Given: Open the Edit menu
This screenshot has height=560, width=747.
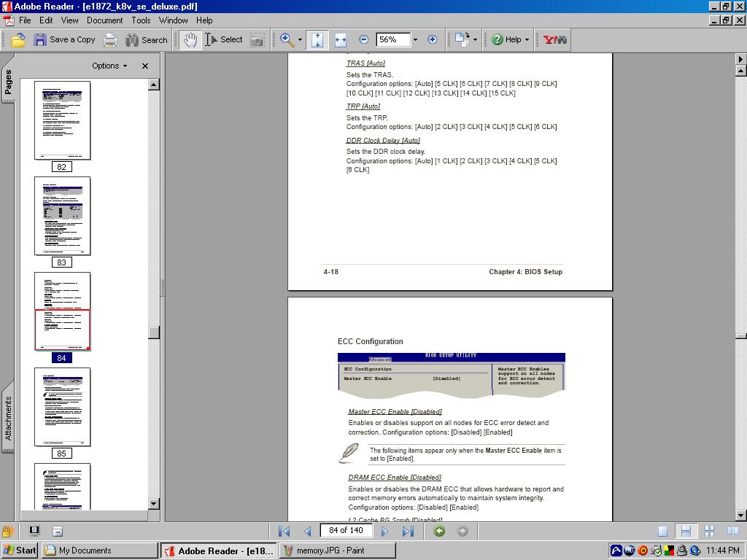Looking at the screenshot, I should click(x=46, y=20).
